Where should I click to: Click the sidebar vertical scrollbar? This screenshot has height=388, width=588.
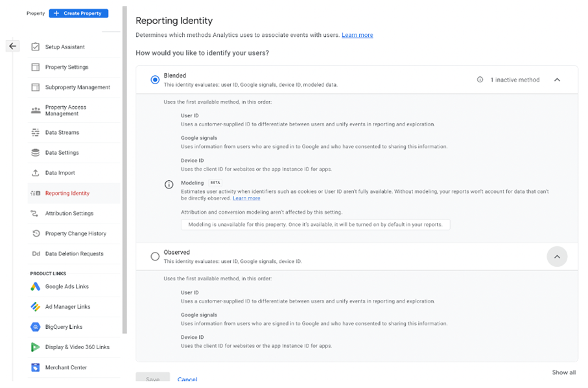[124, 169]
